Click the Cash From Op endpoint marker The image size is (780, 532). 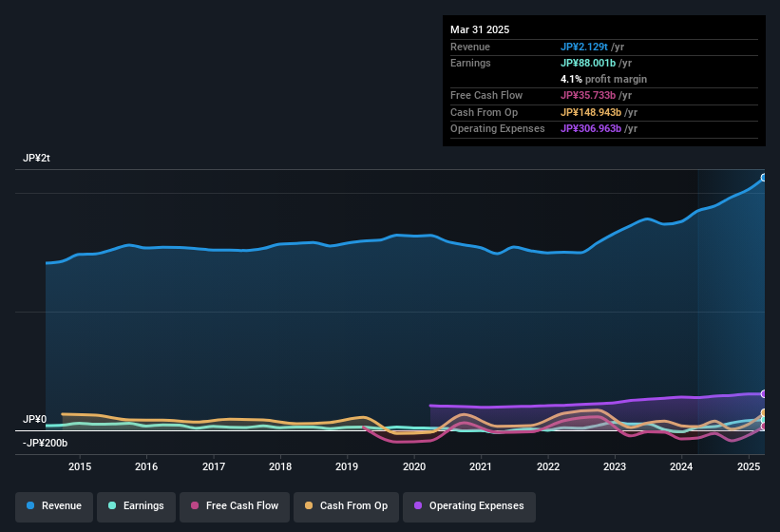764,412
